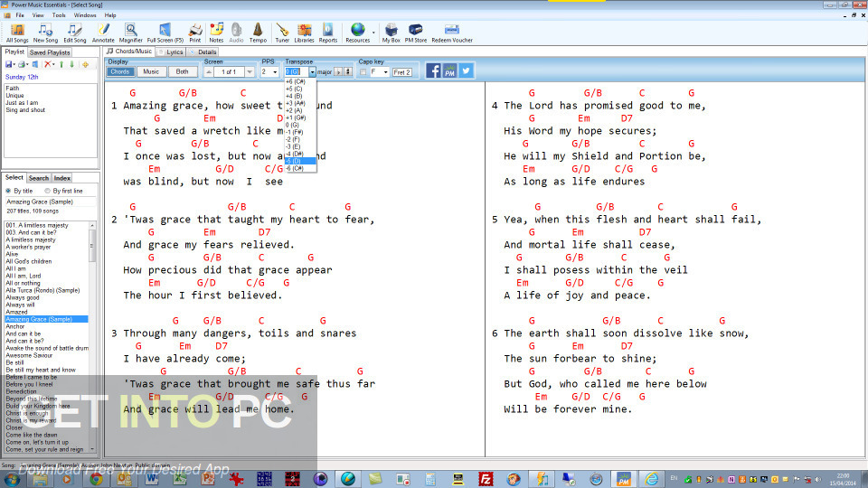Show Chords only display mode

click(119, 72)
